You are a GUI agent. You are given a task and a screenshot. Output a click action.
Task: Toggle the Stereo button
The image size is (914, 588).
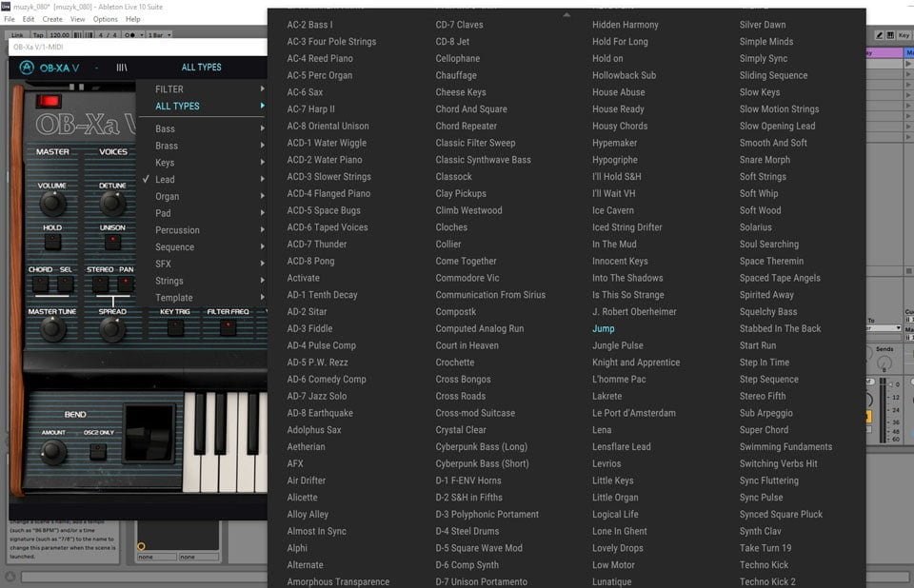100,284
